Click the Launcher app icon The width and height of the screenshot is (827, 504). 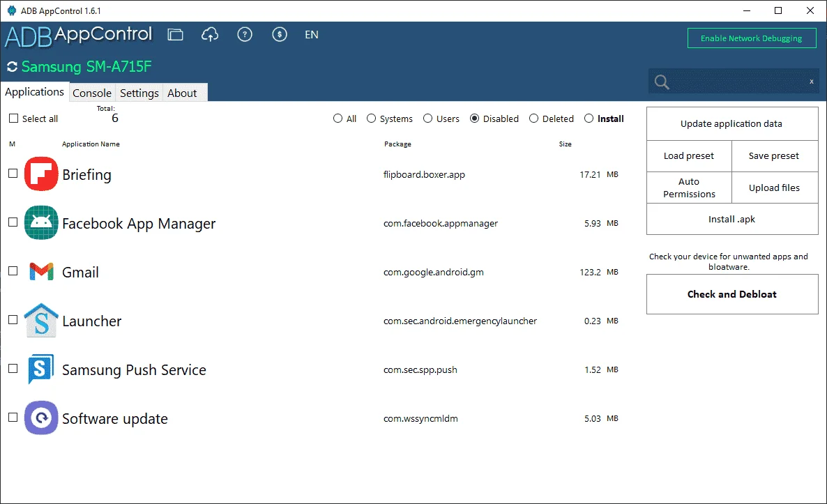coord(41,320)
